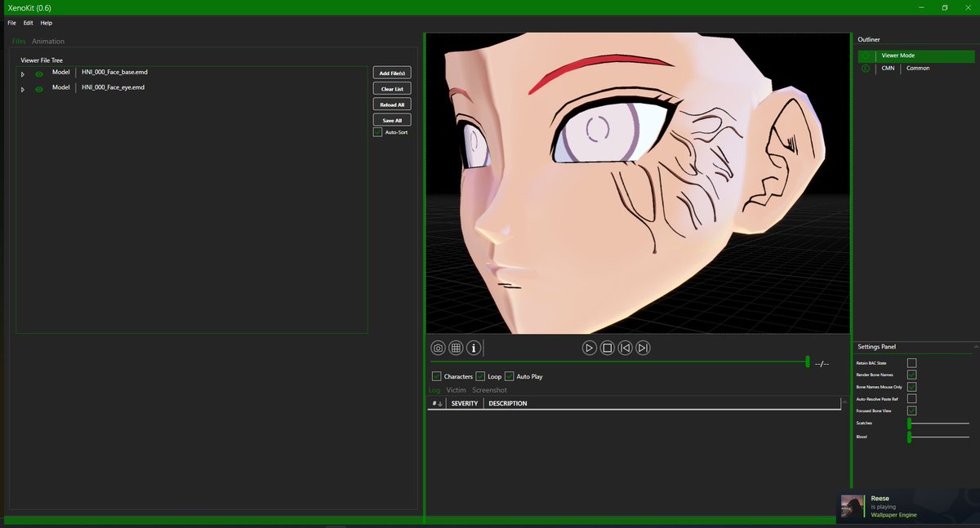Image resolution: width=980 pixels, height=528 pixels.
Task: Click the sort arrow in the log's # column
Action: [439, 403]
